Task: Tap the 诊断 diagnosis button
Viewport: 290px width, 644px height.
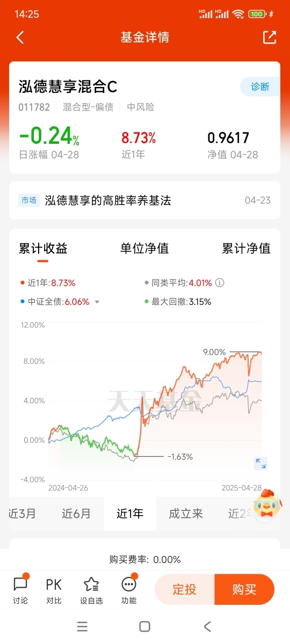Action: 260,86
